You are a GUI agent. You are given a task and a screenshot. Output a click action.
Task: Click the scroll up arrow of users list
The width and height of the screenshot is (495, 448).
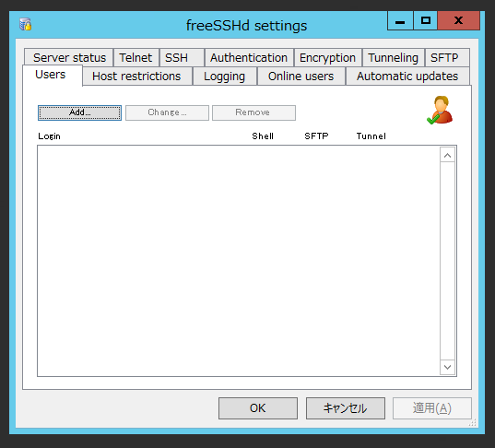[447, 155]
